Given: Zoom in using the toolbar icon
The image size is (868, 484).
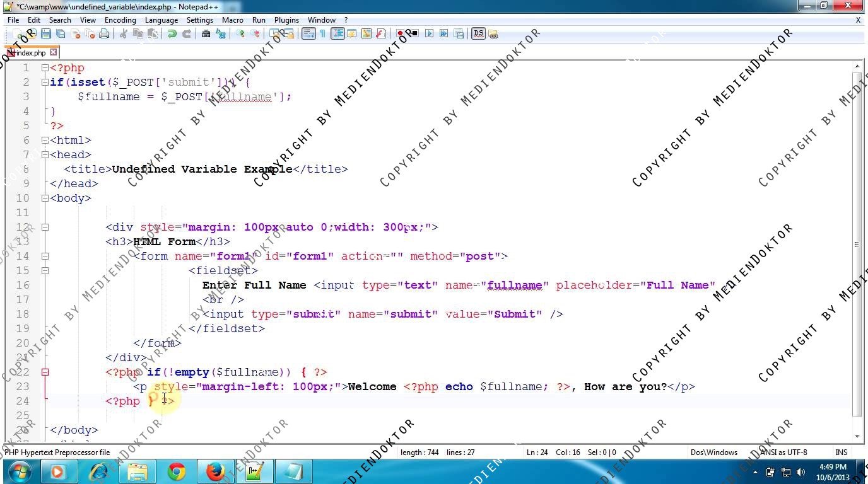Looking at the screenshot, I should point(240,34).
